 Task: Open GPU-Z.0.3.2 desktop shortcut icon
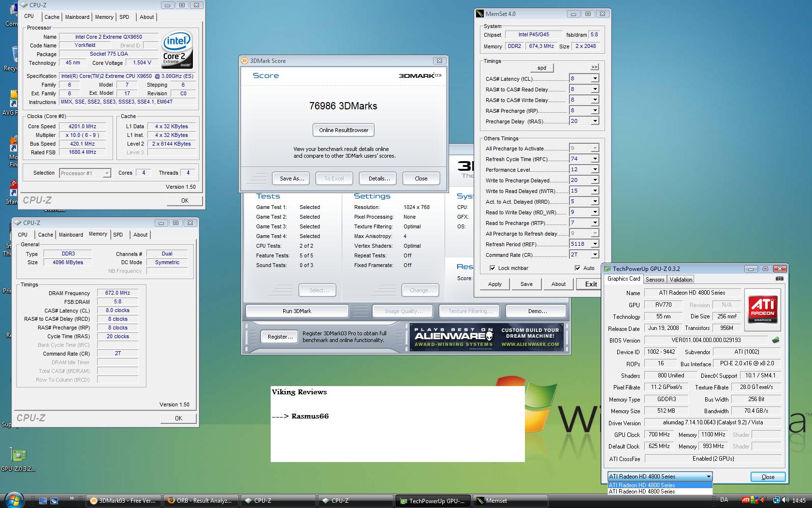18,460
